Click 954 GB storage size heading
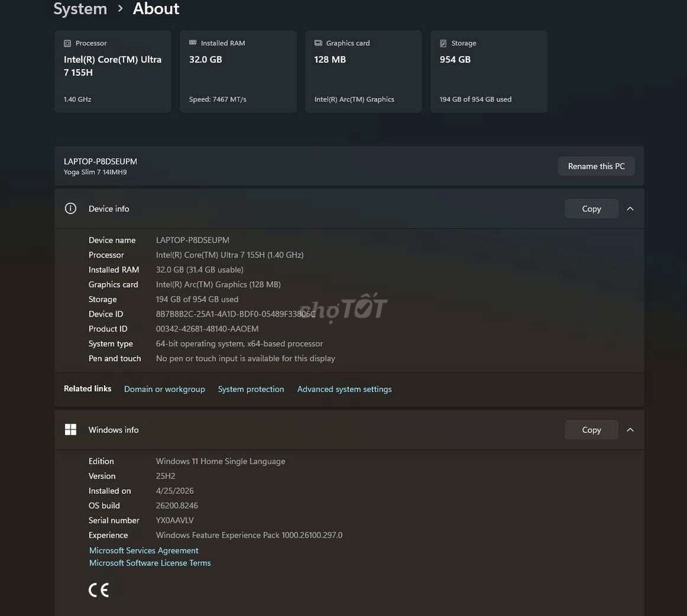687x616 pixels. 456,60
